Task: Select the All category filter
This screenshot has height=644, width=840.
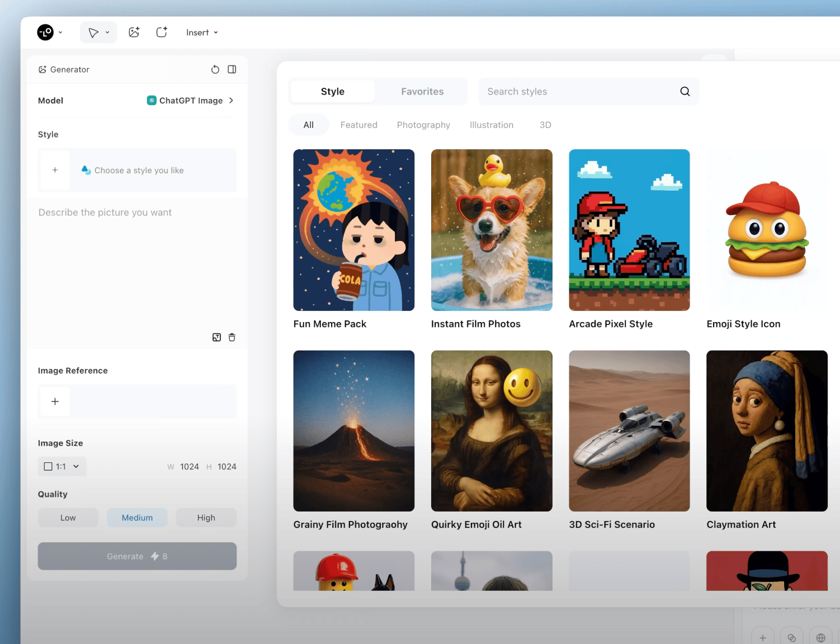Action: tap(309, 125)
